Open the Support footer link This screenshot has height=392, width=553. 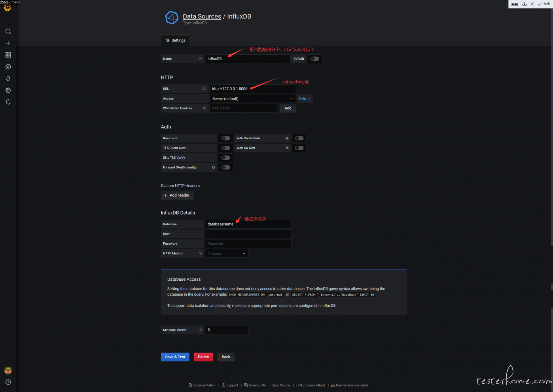coord(230,385)
